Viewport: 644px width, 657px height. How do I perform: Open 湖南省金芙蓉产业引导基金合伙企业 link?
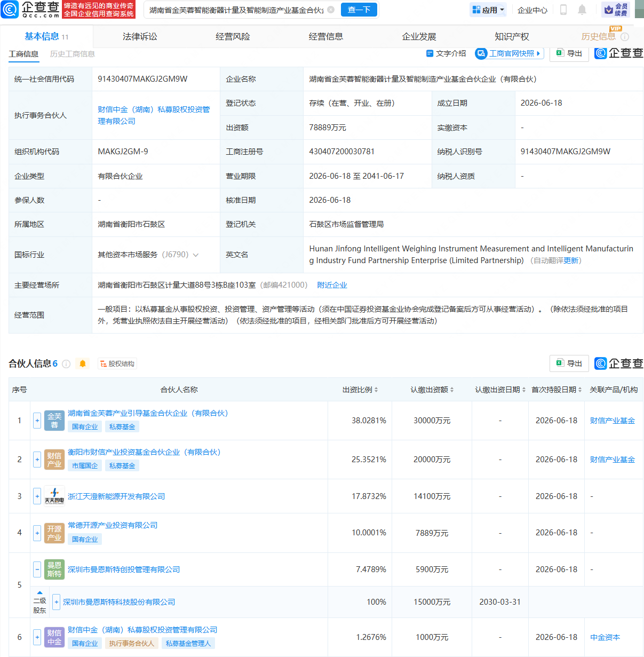148,413
